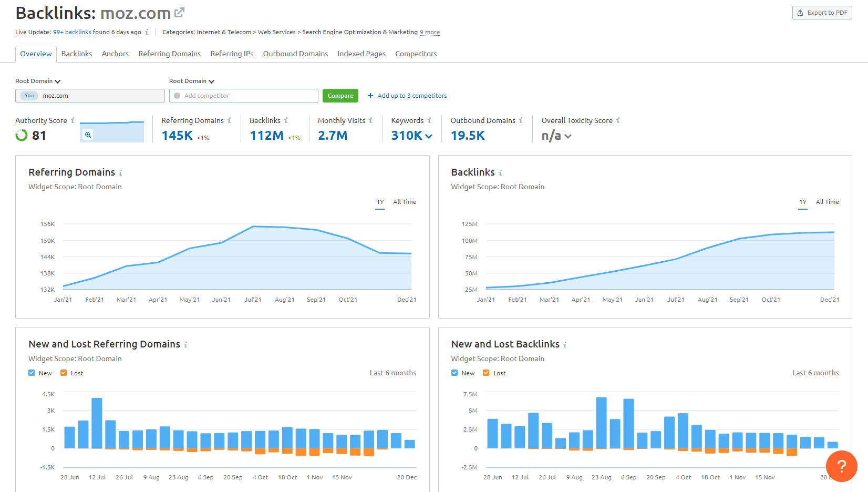
Task: Click Authority Score info icon
Action: click(73, 120)
